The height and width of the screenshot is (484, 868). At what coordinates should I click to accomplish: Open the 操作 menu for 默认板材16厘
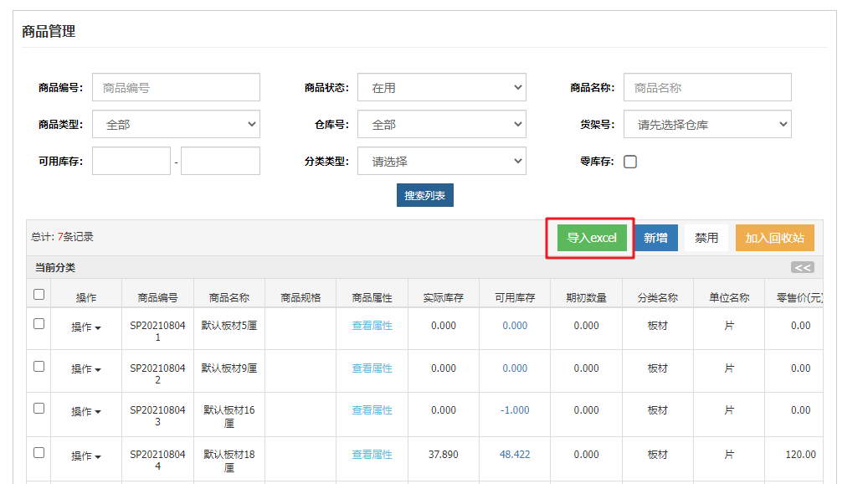85,412
